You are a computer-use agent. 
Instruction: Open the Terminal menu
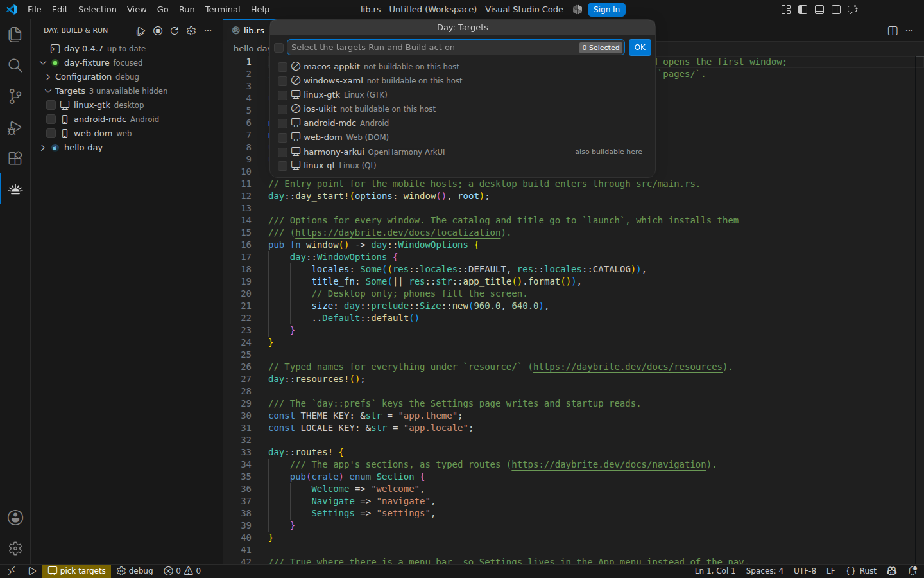223,10
